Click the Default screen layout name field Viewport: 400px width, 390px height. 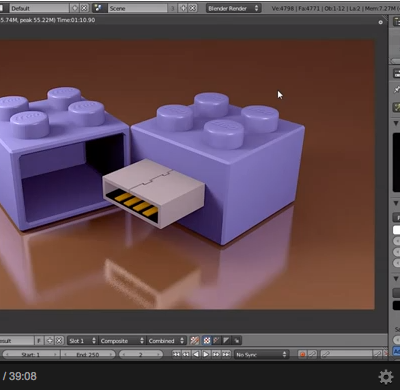click(39, 8)
